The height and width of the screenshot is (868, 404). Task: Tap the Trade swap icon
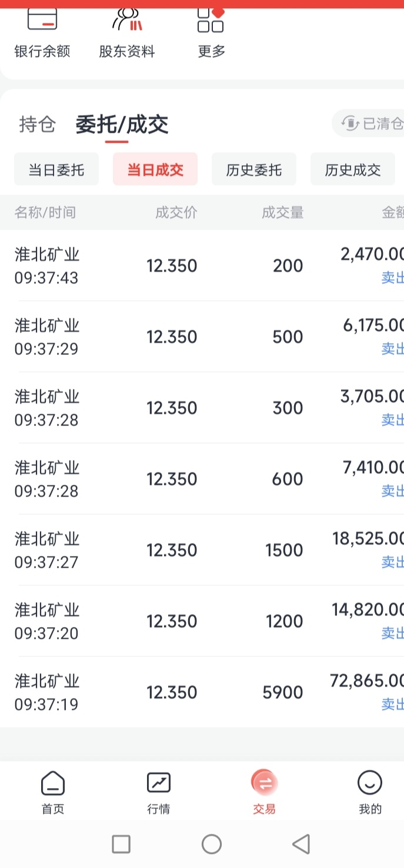[264, 783]
